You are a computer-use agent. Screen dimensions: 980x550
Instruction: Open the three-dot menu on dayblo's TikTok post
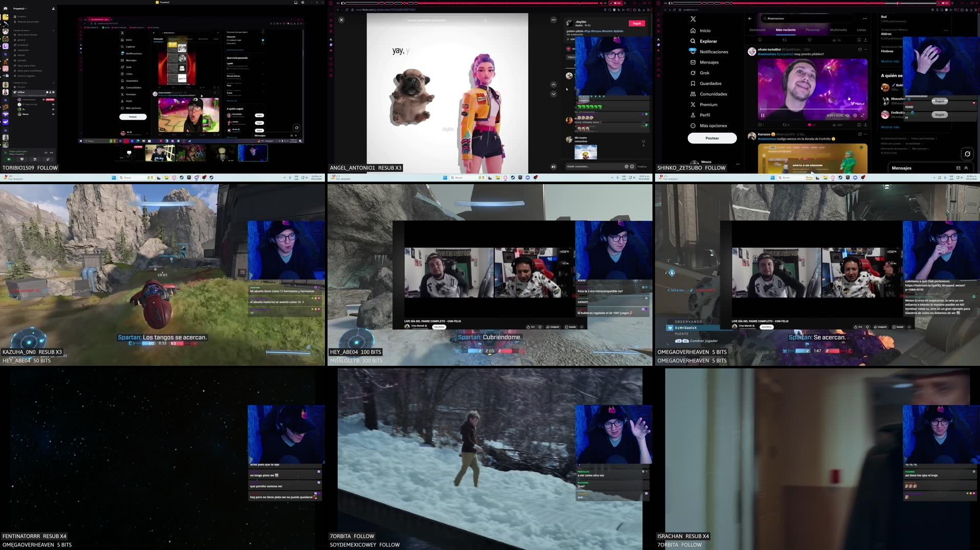(x=554, y=19)
